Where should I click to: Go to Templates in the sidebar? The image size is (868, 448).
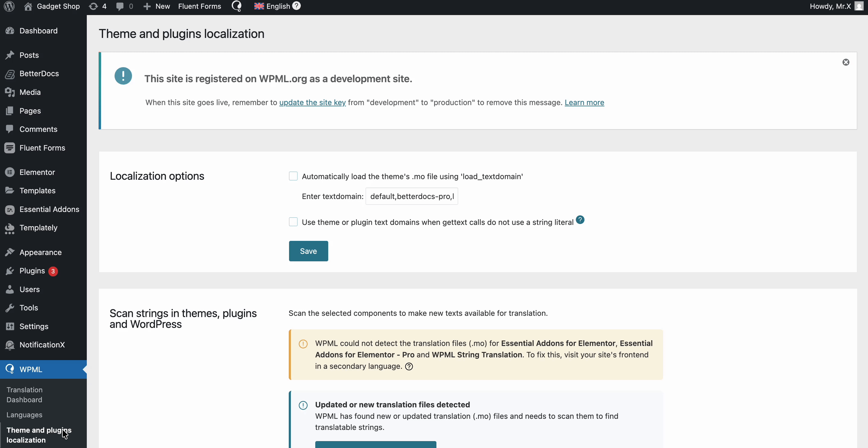37,191
